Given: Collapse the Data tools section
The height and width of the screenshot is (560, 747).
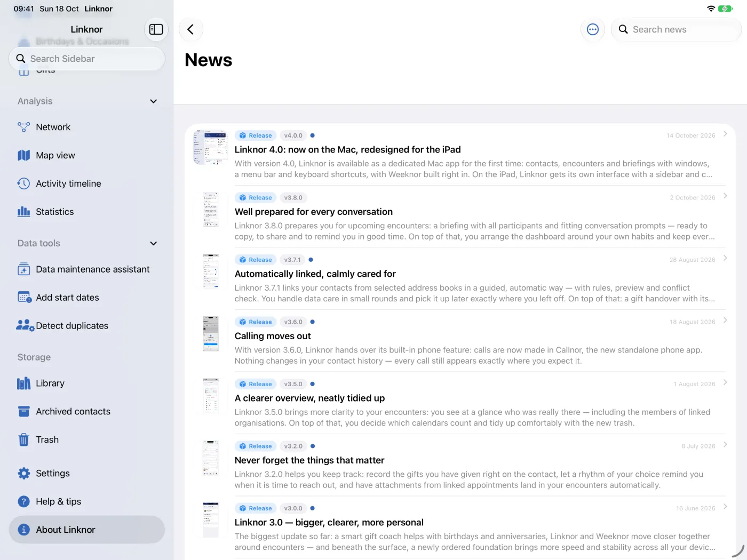Looking at the screenshot, I should click(x=153, y=243).
